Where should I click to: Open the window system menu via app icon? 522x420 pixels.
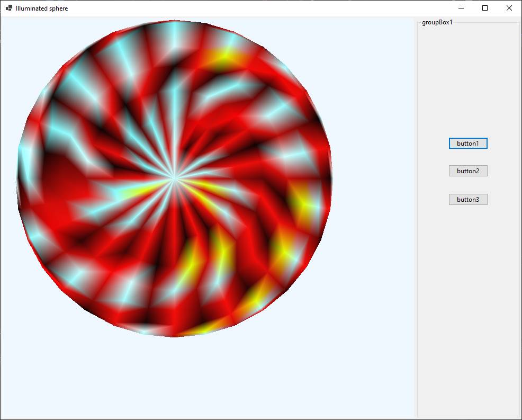coord(8,8)
